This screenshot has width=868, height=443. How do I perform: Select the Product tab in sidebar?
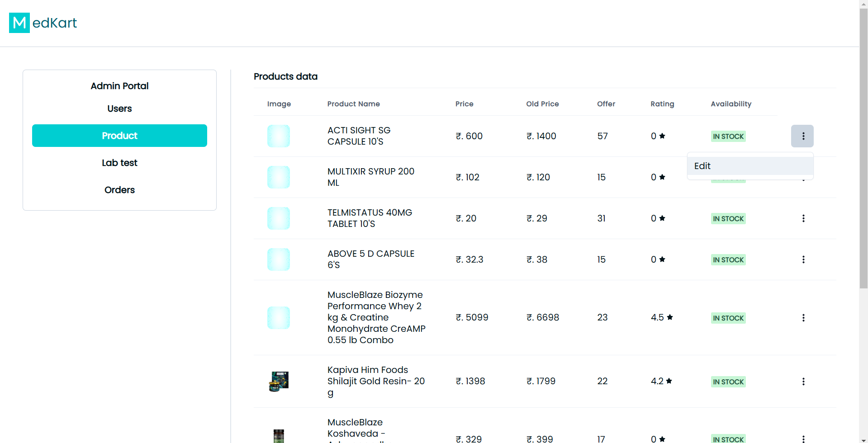(119, 136)
